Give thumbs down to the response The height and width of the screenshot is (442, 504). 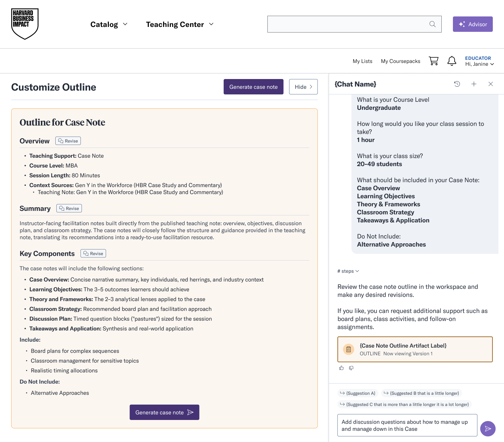tap(351, 368)
